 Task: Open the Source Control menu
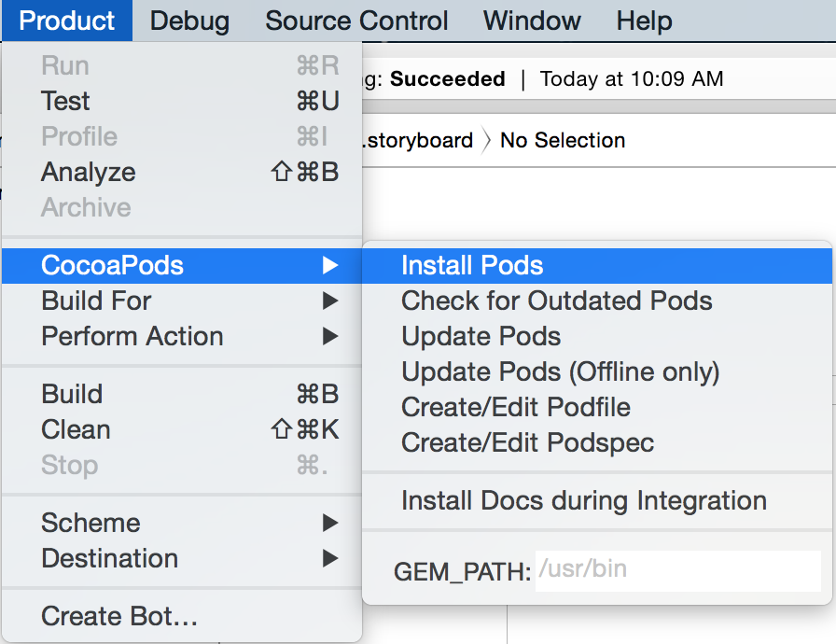[x=356, y=21]
